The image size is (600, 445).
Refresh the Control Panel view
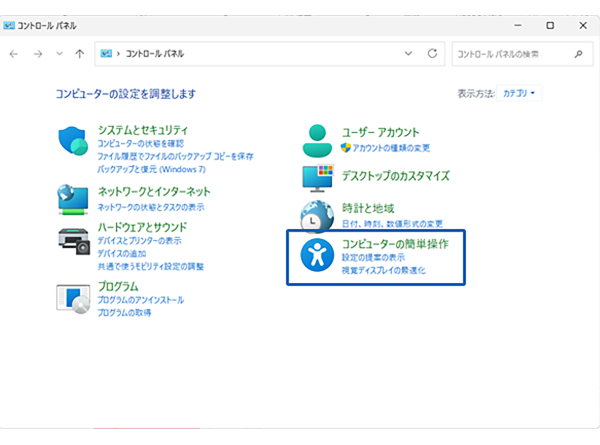click(432, 54)
